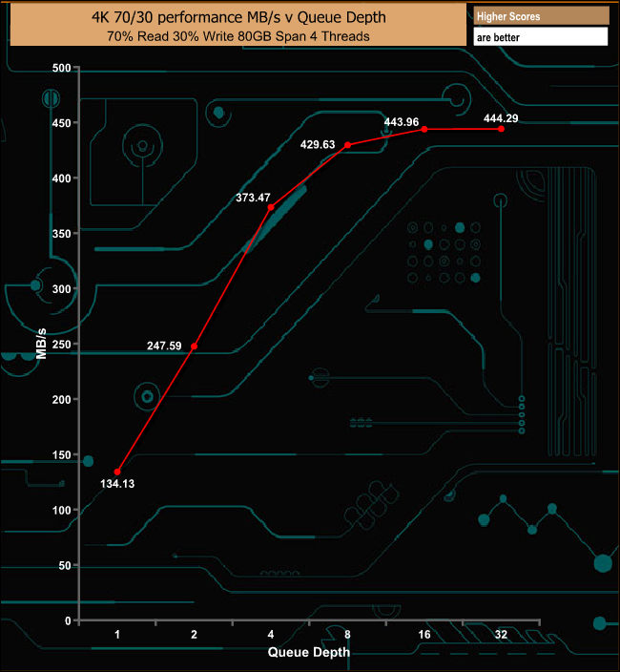Image resolution: width=620 pixels, height=672 pixels.
Task: Click the red data point for 443.96
Action: pyautogui.click(x=424, y=129)
